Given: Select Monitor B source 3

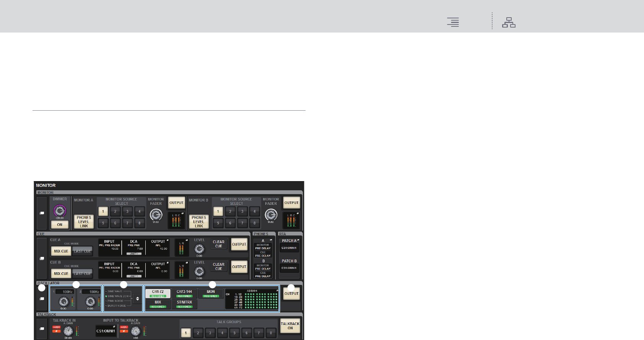Looking at the screenshot, I should click(242, 211).
